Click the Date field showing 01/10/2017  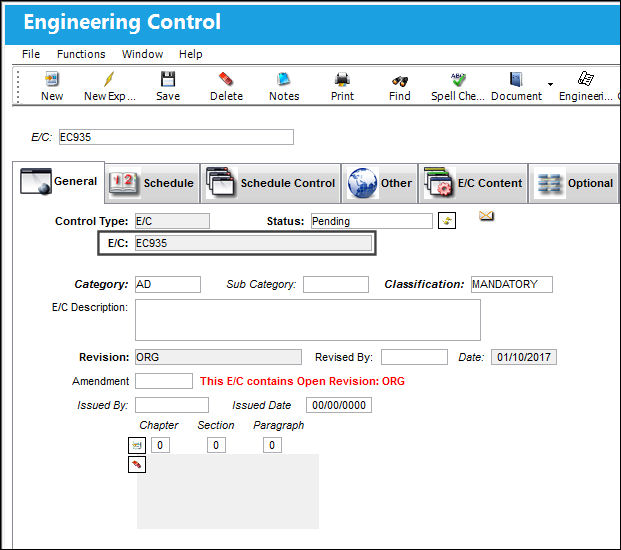point(524,357)
